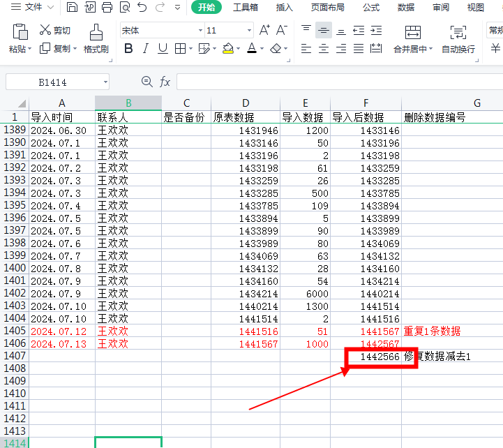Viewport: 503px width, 448px height.
Task: Apply yellow fill color bucket
Action: pyautogui.click(x=228, y=49)
